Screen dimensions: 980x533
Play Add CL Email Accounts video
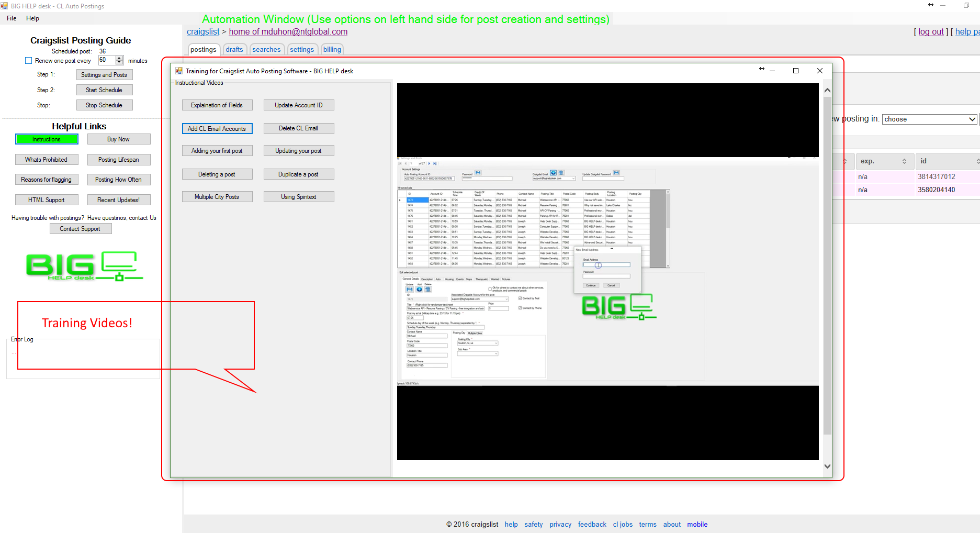pos(217,129)
